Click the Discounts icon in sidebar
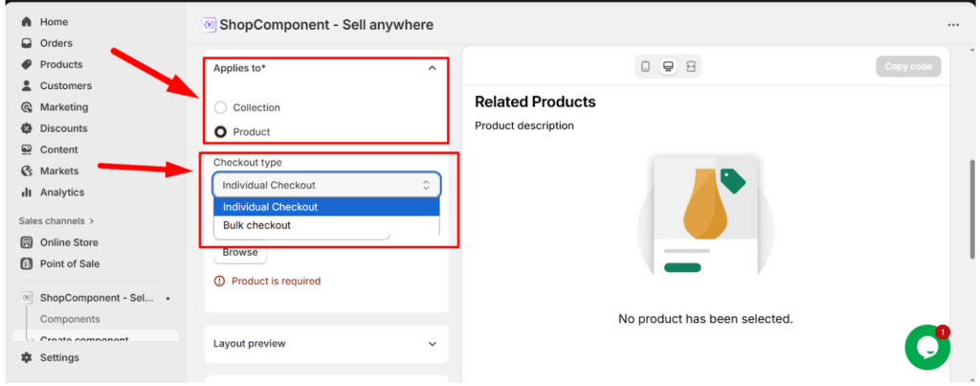Image resolution: width=980 pixels, height=386 pixels. (x=26, y=128)
